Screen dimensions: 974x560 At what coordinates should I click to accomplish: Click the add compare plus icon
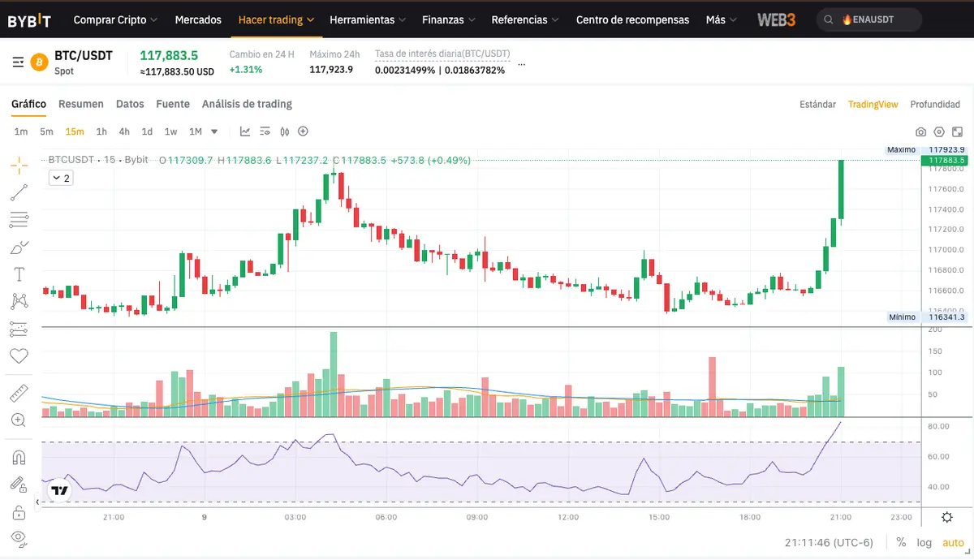304,131
